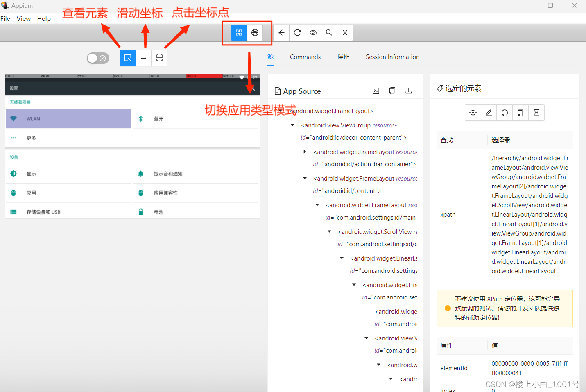Select 蓝牙 item in device screenshot

click(x=196, y=119)
